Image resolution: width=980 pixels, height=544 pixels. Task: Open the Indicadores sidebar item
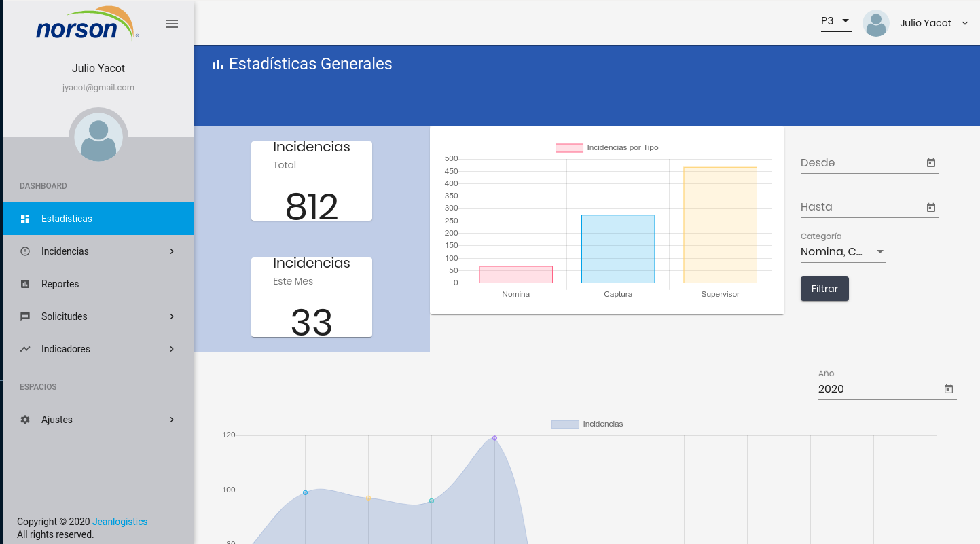point(98,349)
